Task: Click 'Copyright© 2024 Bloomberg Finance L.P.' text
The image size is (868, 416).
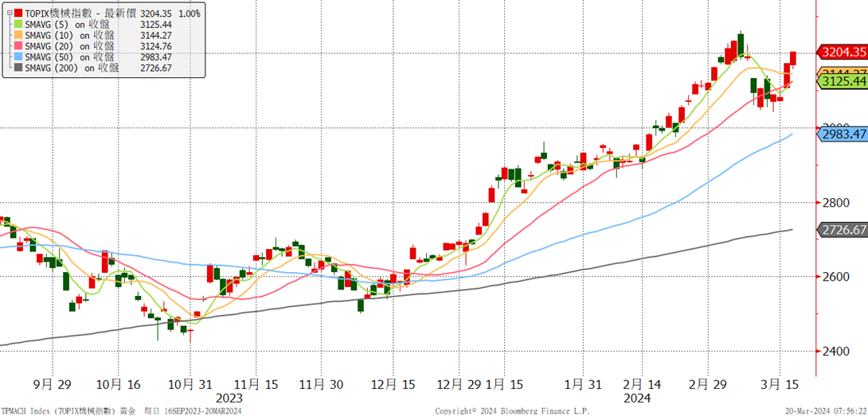Action: (x=512, y=411)
